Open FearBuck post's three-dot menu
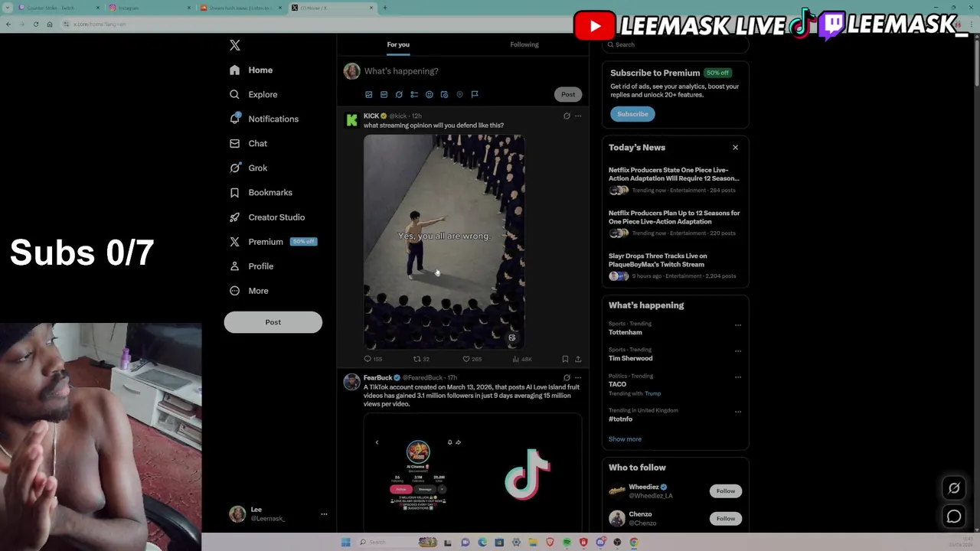Viewport: 980px width, 551px height. point(578,377)
